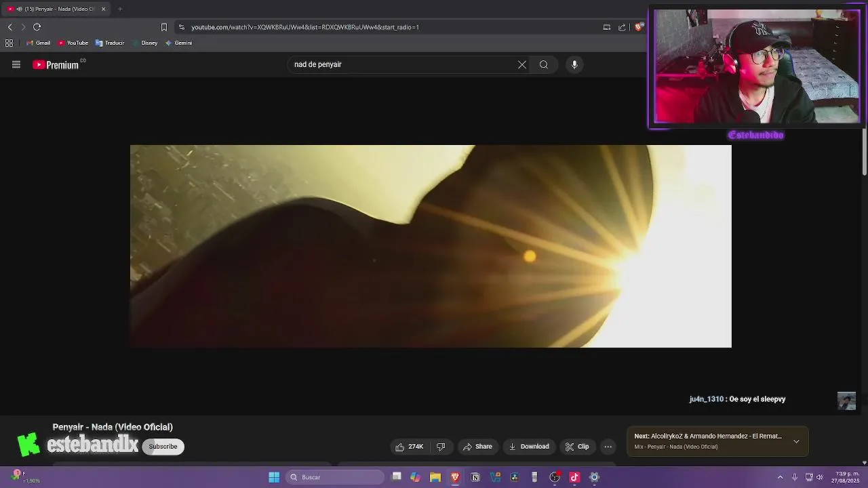The width and height of the screenshot is (868, 488).
Task: Dislike the video
Action: coord(441,447)
